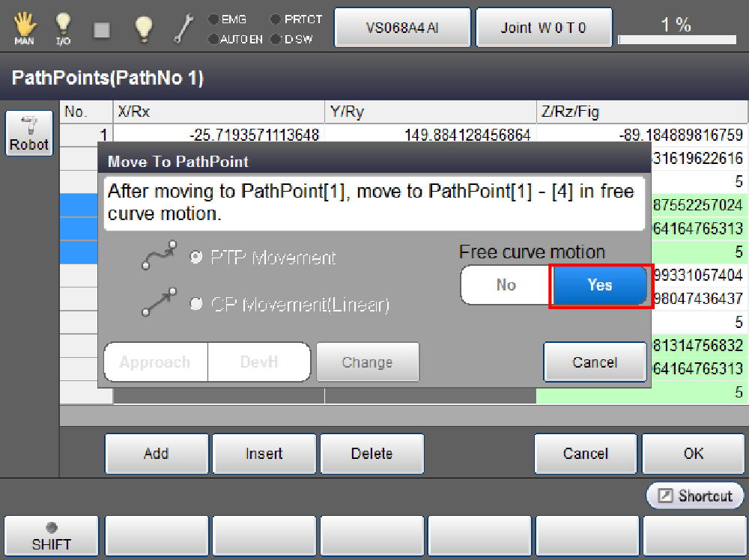Open the Shortcut button

(x=695, y=496)
